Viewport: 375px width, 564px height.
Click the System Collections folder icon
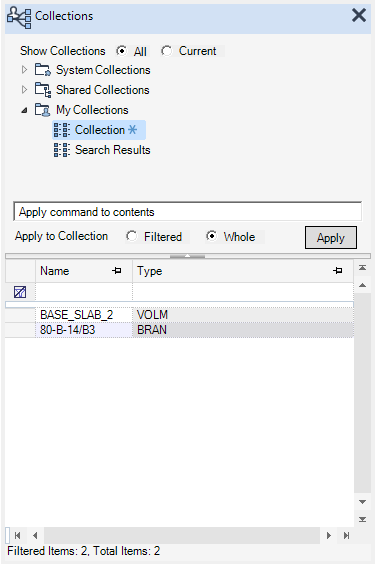43,70
